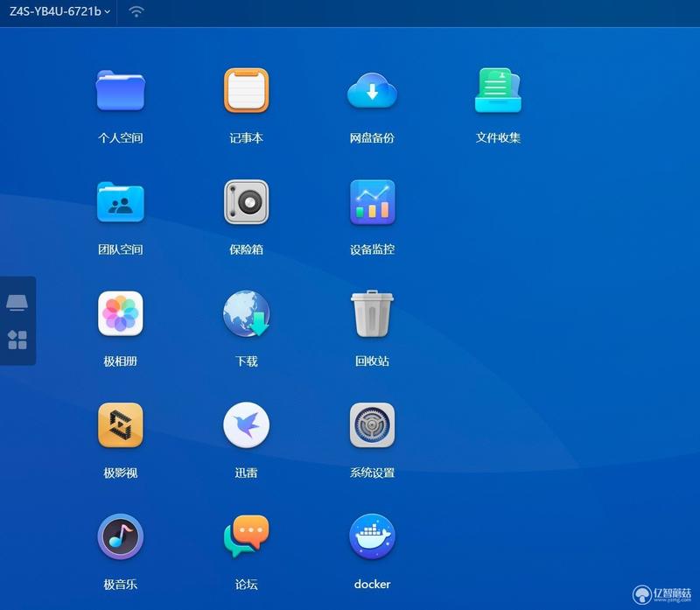700x610 pixels.
Task: Click the 记事本 text label
Action: point(247,137)
